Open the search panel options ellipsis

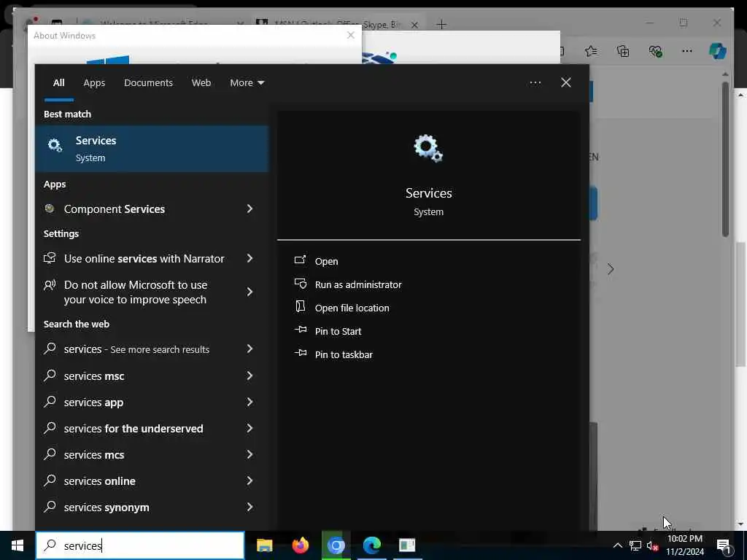click(x=535, y=83)
